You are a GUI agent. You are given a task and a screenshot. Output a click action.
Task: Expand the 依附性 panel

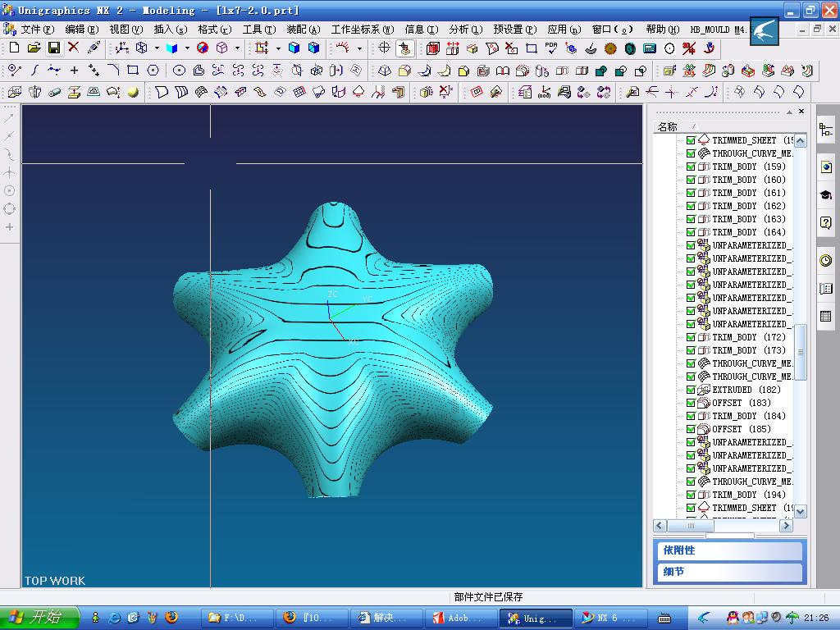pos(729,550)
